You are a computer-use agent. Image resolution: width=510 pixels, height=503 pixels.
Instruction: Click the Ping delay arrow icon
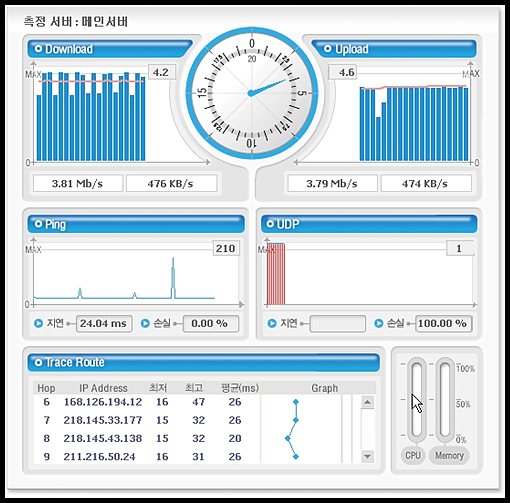point(39,323)
